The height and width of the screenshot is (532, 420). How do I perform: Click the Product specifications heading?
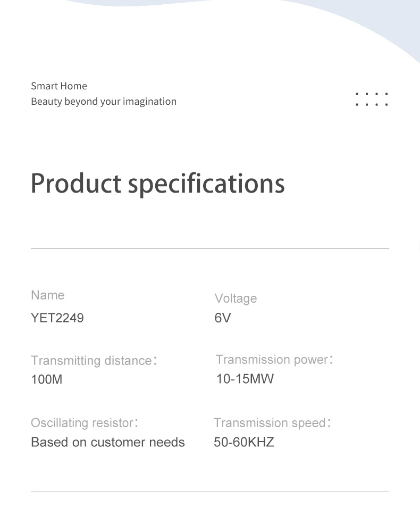coord(157,184)
